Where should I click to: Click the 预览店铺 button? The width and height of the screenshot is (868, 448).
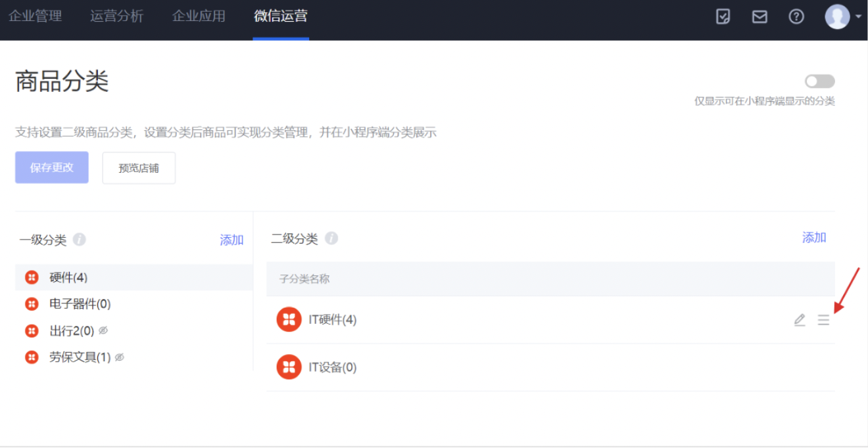click(139, 168)
